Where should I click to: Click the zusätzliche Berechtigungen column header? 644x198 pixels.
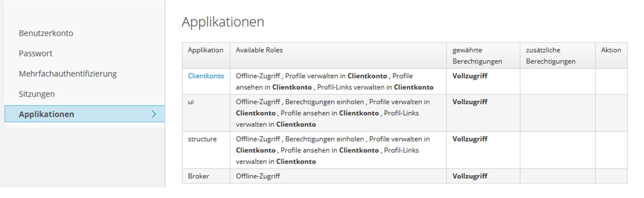pyautogui.click(x=550, y=55)
